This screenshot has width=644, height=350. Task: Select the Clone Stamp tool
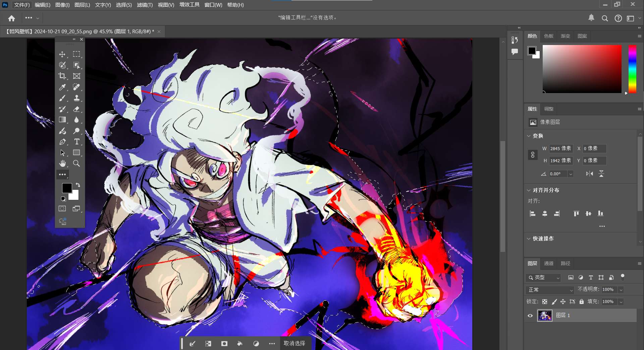pos(76,98)
